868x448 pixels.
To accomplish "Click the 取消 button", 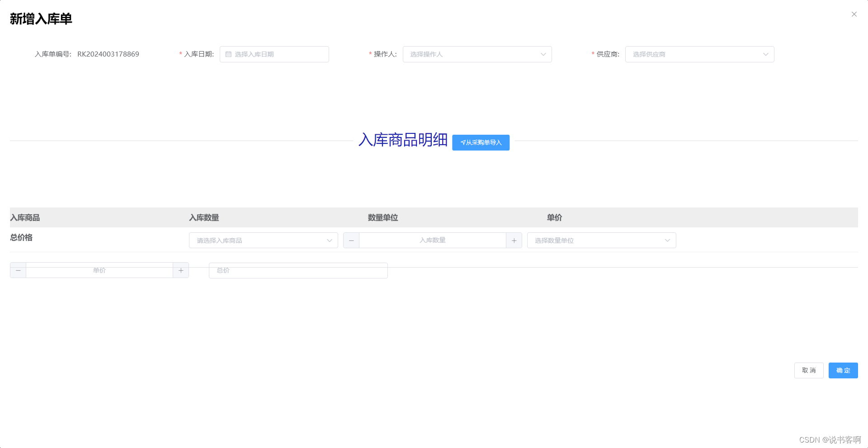I will pos(809,371).
